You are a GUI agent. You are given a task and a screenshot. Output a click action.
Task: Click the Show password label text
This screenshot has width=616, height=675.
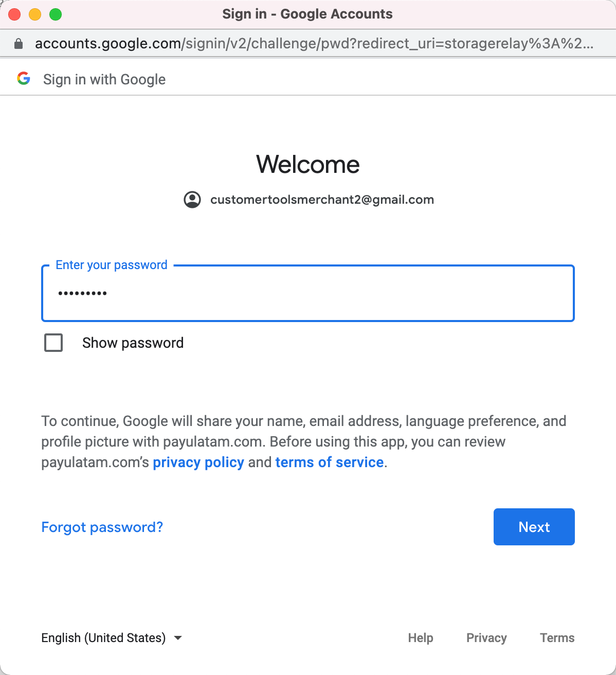(133, 343)
